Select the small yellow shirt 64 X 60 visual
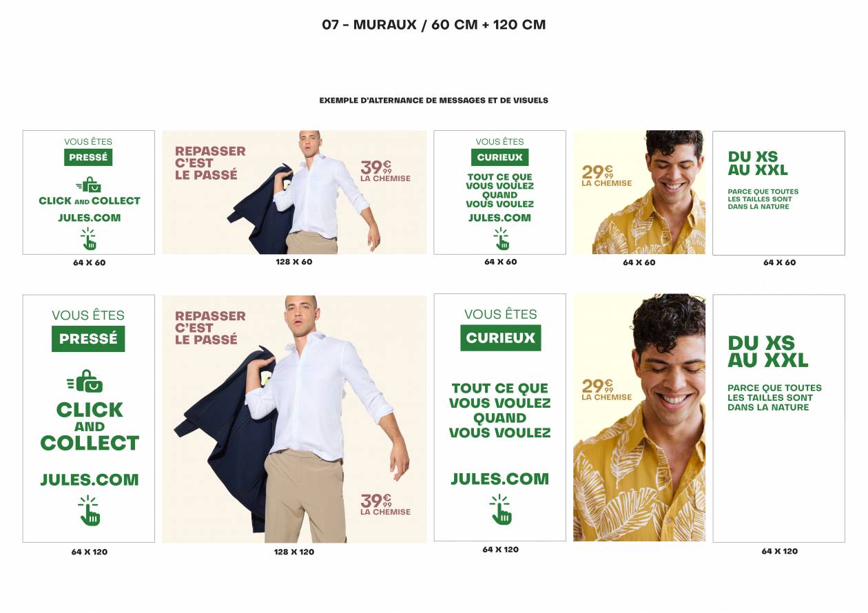868x613 pixels. coord(639,192)
